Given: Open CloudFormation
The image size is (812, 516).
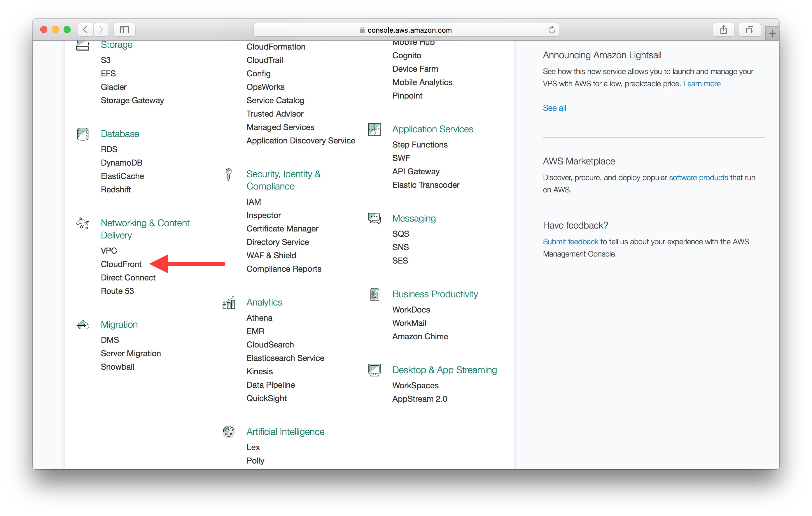Looking at the screenshot, I should [276, 47].
